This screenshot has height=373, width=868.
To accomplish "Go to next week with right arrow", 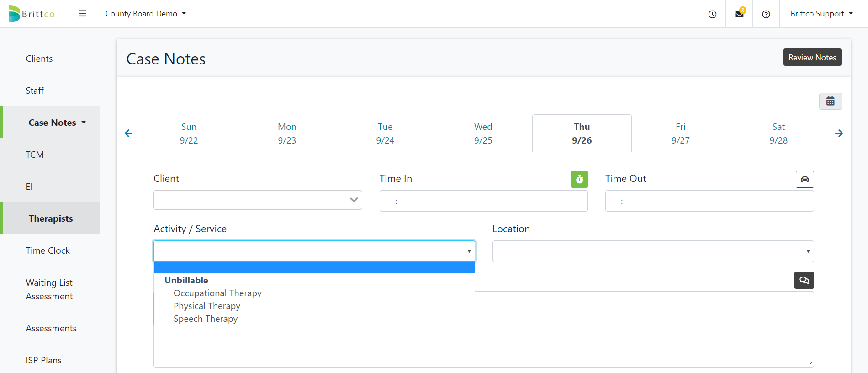I will 839,133.
